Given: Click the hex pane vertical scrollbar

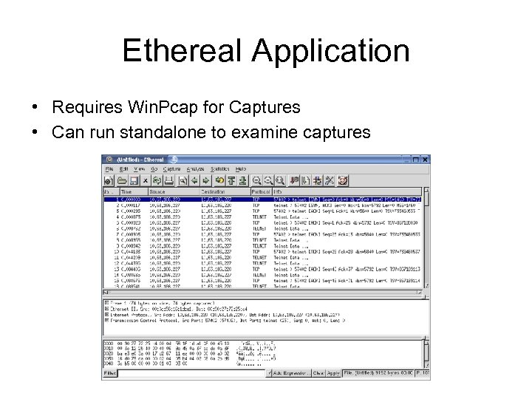Looking at the screenshot, I should click(426, 352).
